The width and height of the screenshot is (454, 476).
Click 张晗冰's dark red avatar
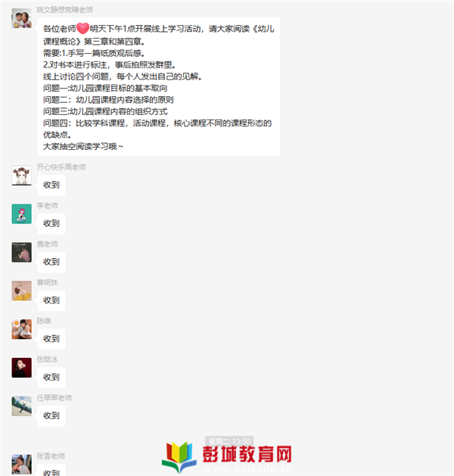point(21,368)
